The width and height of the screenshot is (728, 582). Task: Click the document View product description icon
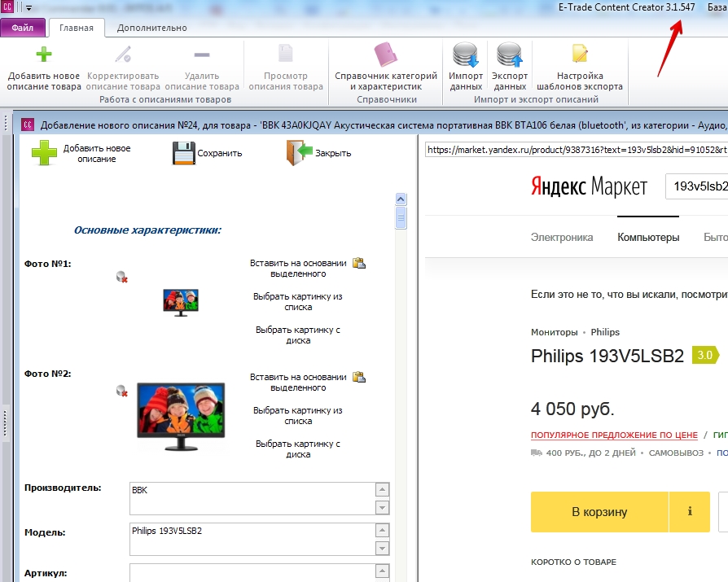(286, 54)
